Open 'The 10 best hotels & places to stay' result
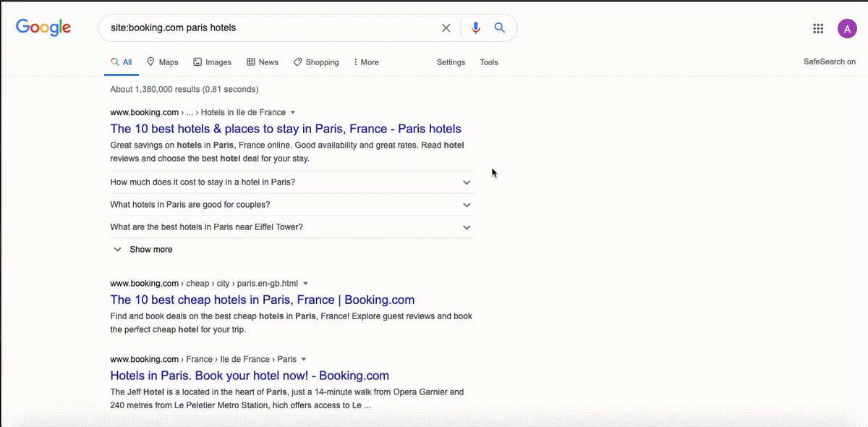This screenshot has height=427, width=868. click(286, 129)
